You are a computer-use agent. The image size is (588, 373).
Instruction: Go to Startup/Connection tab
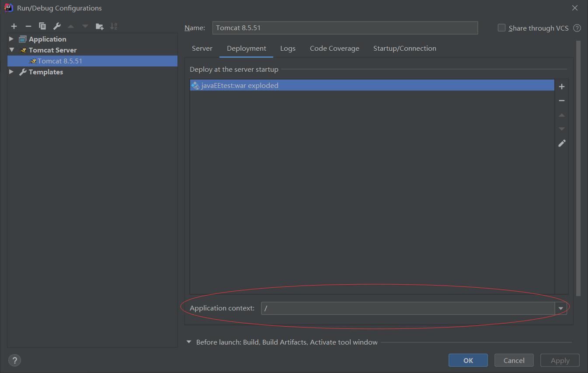[405, 49]
